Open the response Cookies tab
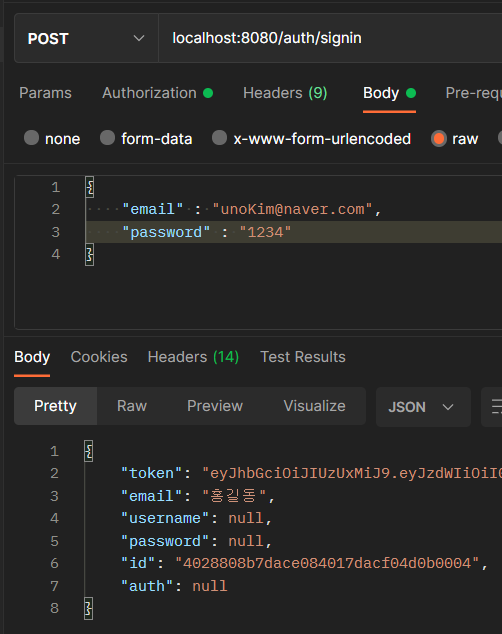Screen dimensions: 502x634 (99, 357)
